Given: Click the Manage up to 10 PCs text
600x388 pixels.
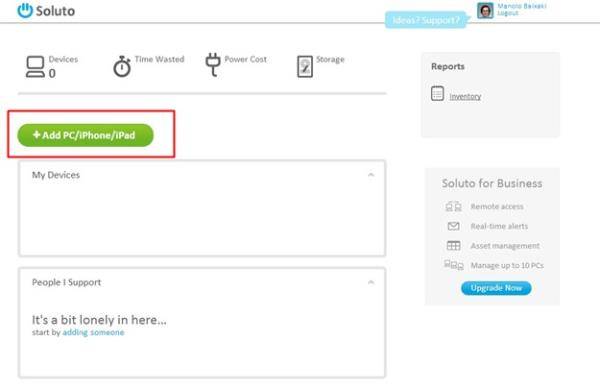Looking at the screenshot, I should (x=507, y=265).
